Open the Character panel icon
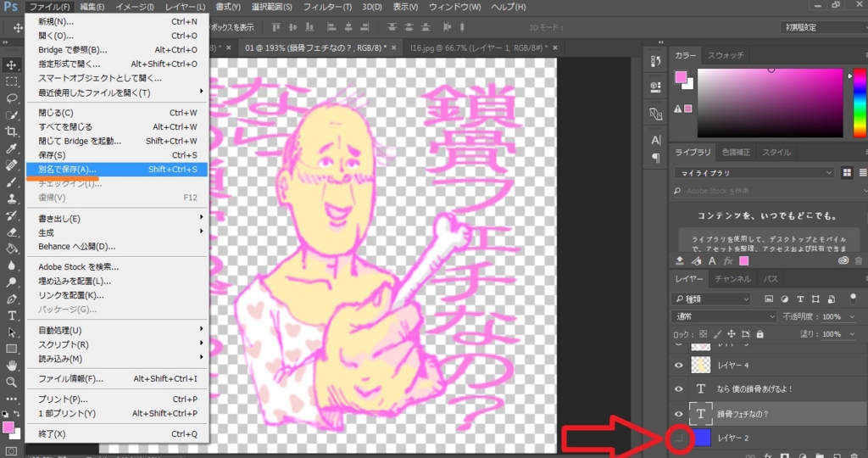Viewport: 868px width, 458px height. [x=655, y=140]
